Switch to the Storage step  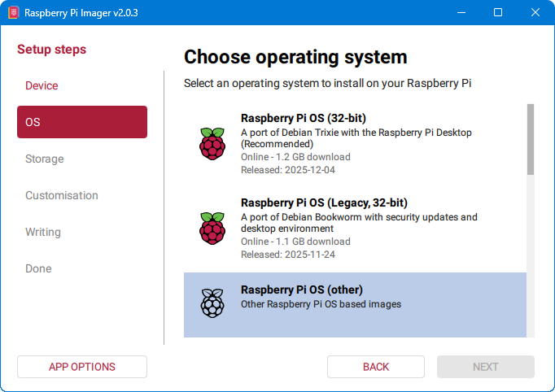point(45,159)
